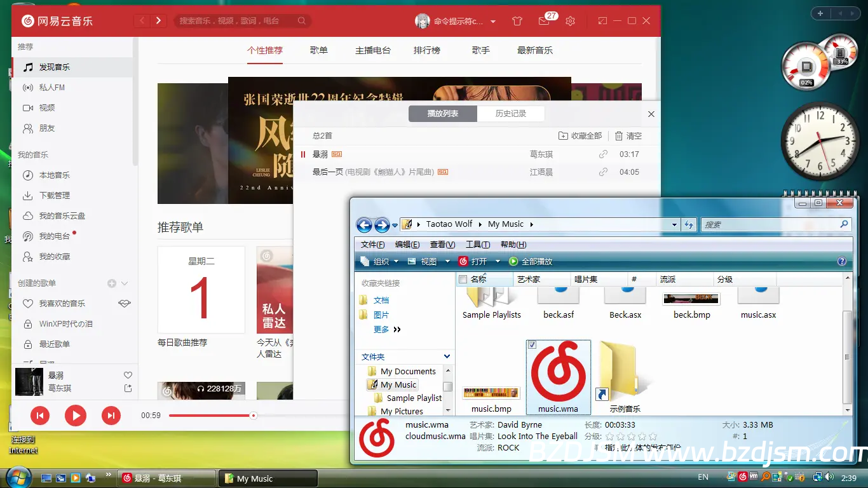Open the 文件(F) menu in Explorer
Screen dimensions: 868x488
pos(373,245)
